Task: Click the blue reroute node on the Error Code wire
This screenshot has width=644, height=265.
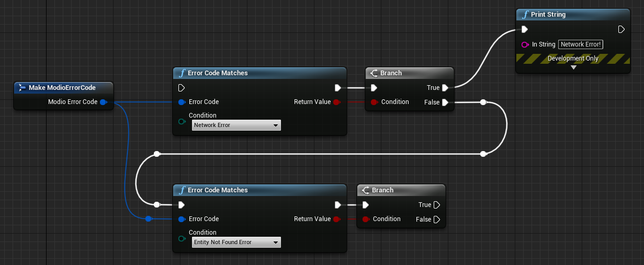Action: pos(149,219)
